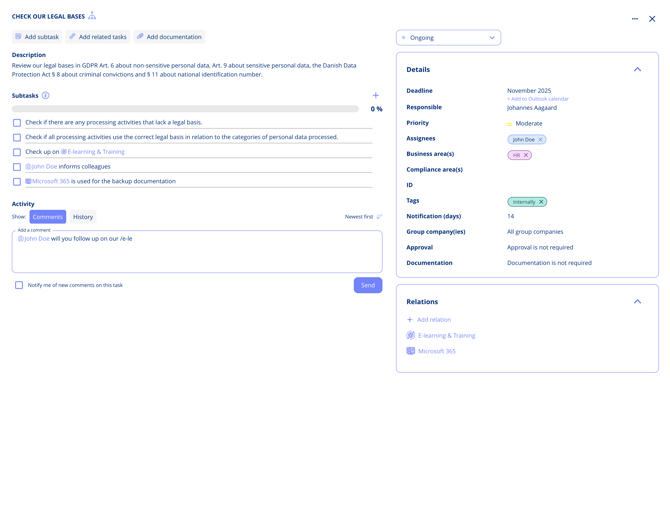
Task: Click the Notification days value 14
Action: click(x=511, y=216)
